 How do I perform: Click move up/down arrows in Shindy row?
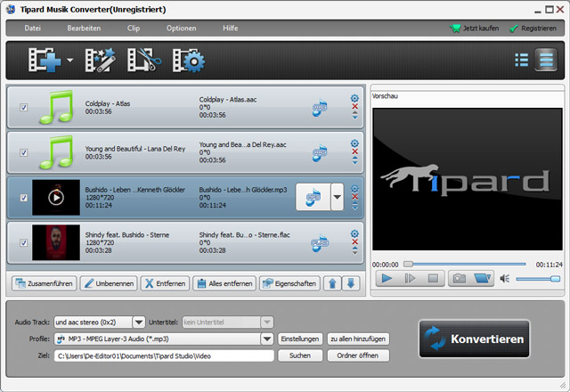[354, 250]
